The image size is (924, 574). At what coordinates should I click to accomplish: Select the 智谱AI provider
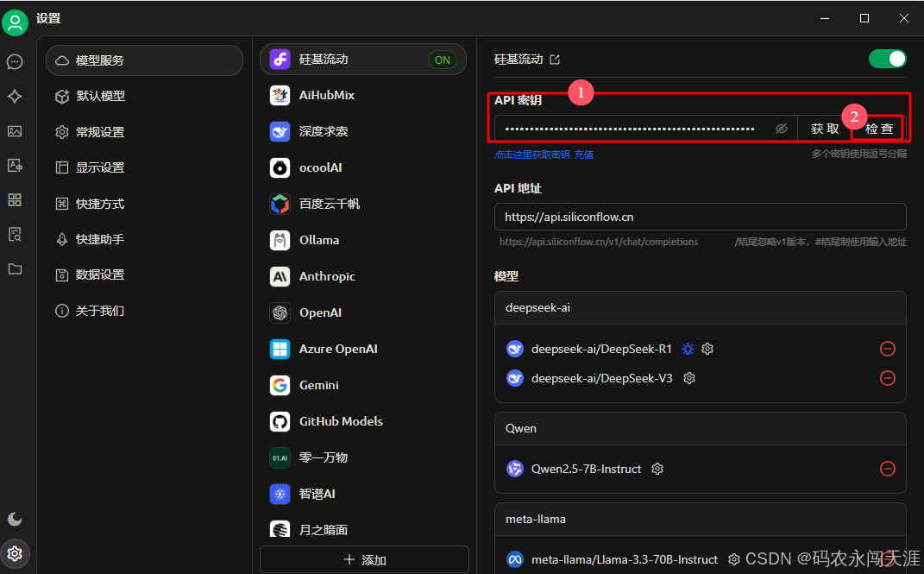[363, 494]
